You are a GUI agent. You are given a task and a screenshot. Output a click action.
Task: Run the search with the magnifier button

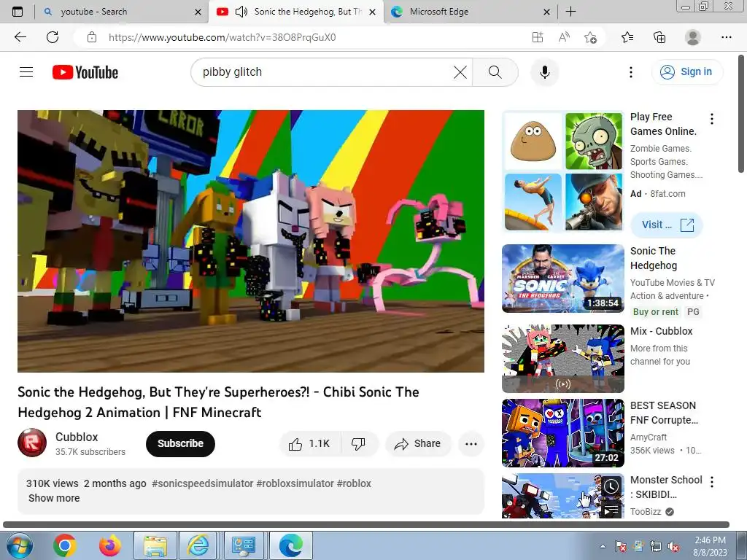point(495,72)
